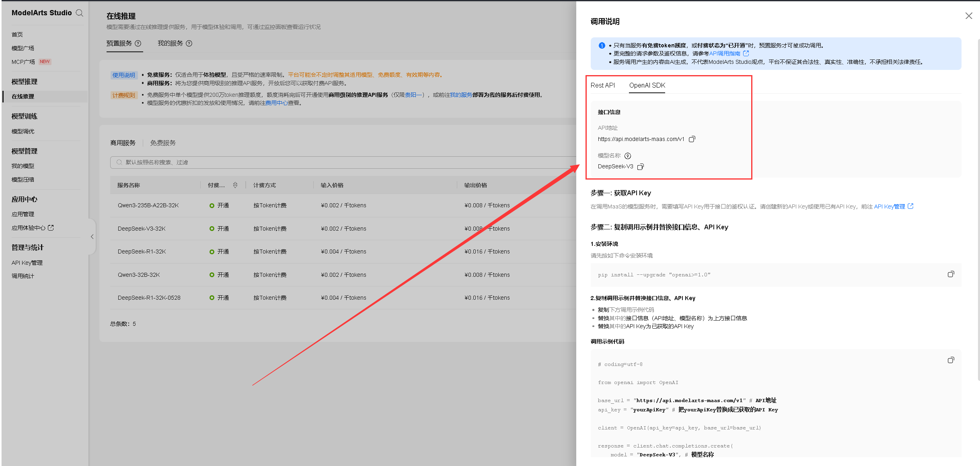Open the 预置服务 tab

click(x=119, y=43)
